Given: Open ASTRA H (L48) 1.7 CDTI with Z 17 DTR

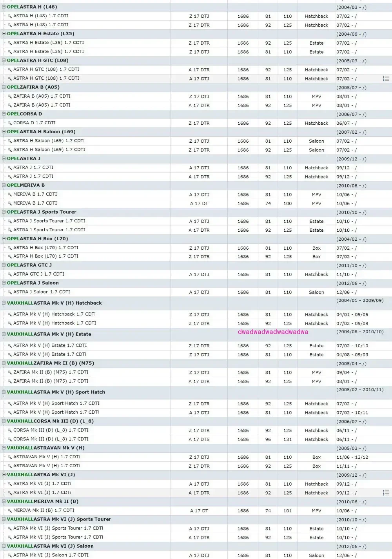Looking at the screenshot, I should (41, 25).
